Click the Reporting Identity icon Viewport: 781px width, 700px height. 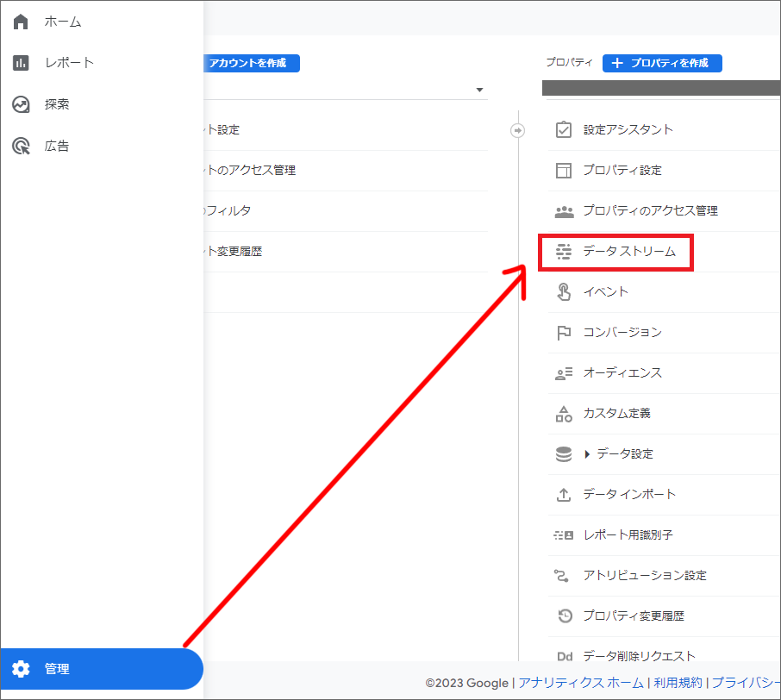click(563, 535)
